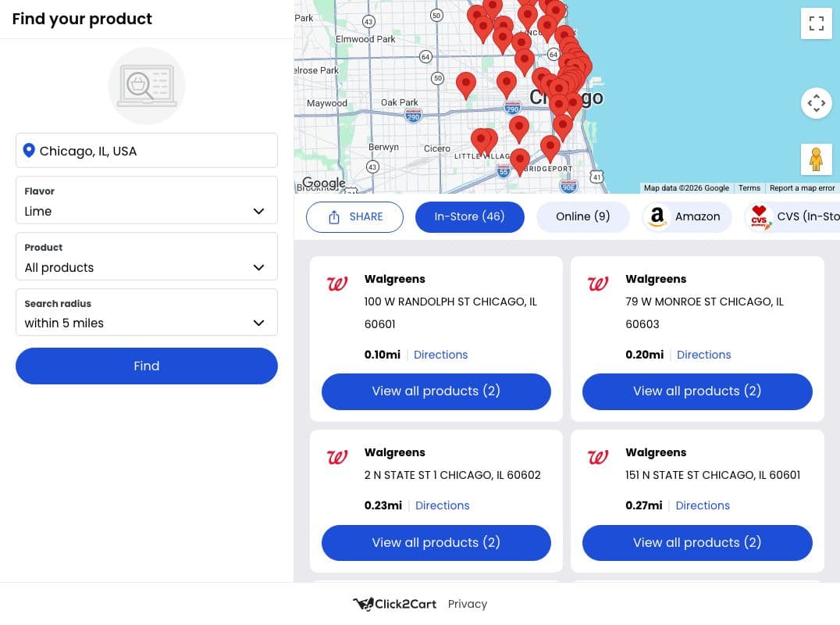Open the Product dropdown showing All products
The height and width of the screenshot is (625, 840).
click(x=147, y=256)
